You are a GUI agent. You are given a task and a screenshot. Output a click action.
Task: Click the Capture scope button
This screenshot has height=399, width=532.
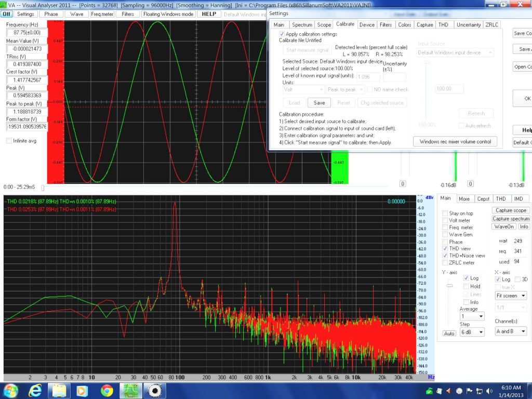pyautogui.click(x=511, y=210)
